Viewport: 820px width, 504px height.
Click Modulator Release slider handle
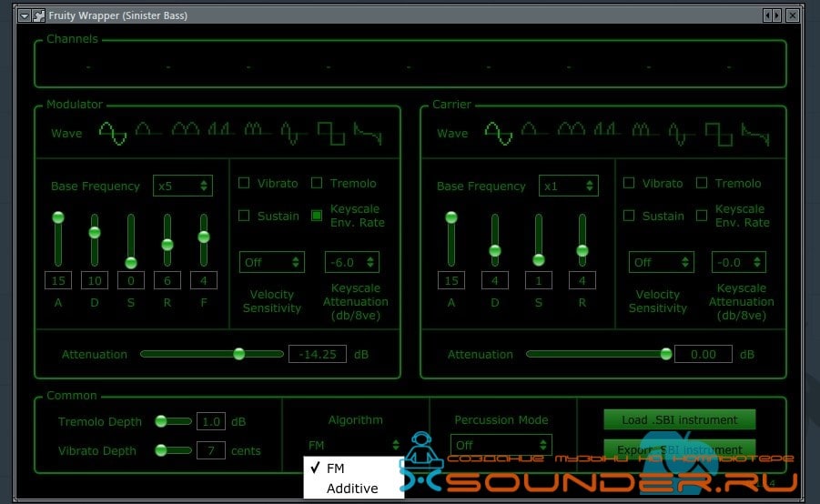167,244
